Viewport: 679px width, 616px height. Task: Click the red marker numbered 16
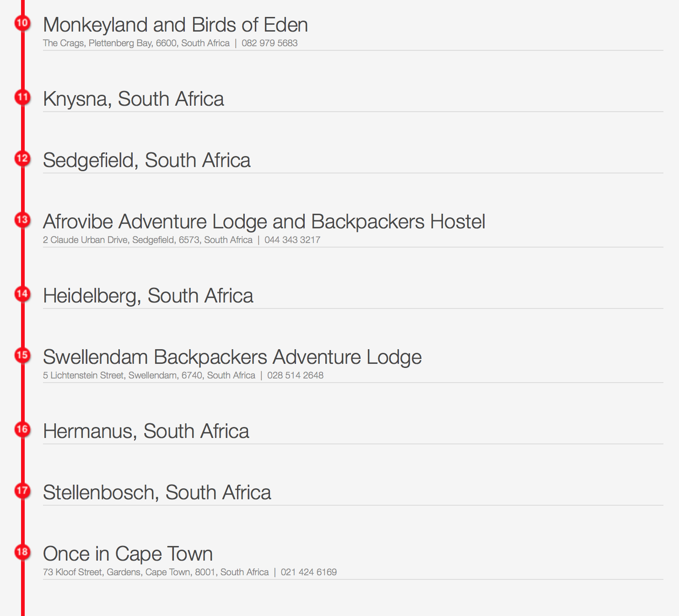22,429
